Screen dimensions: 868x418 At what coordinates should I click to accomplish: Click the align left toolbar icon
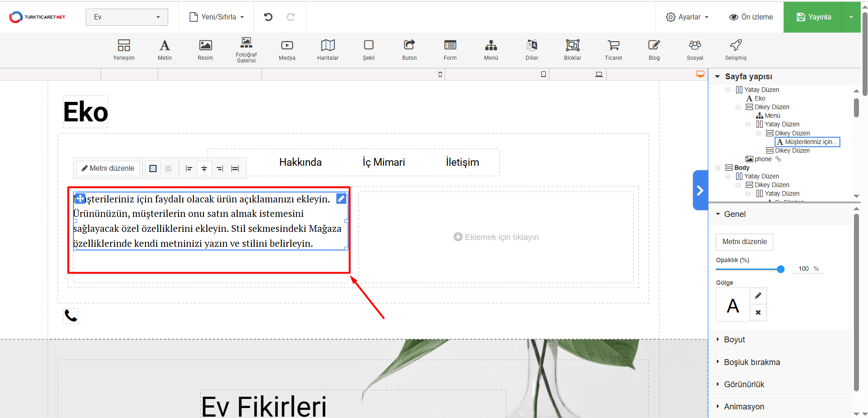coord(189,168)
